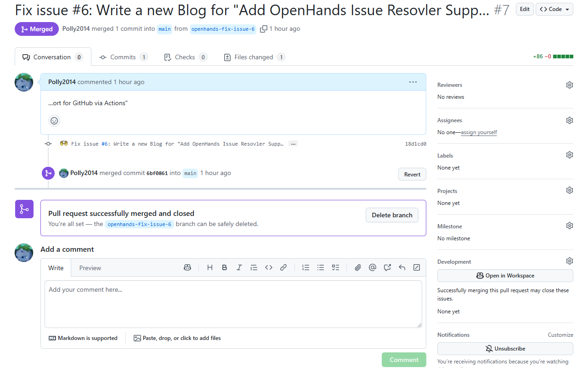Open the Reviewers gear settings
The image size is (588, 368).
click(x=570, y=85)
